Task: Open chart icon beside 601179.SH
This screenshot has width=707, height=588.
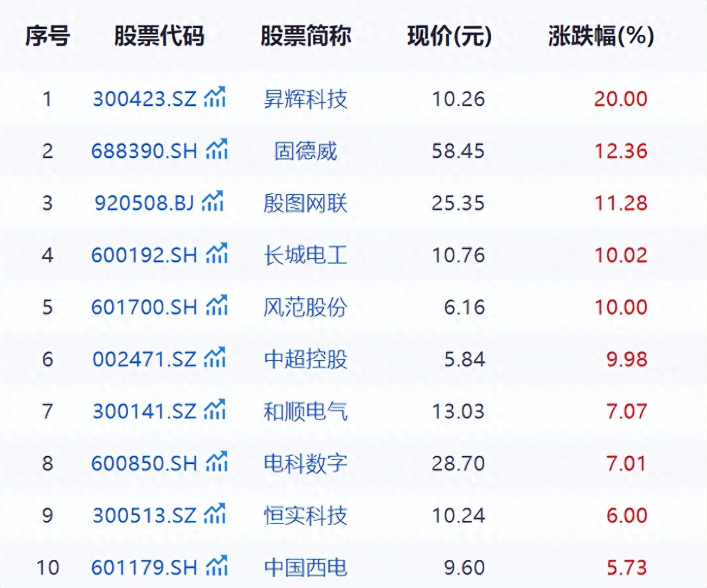Action: (x=217, y=566)
